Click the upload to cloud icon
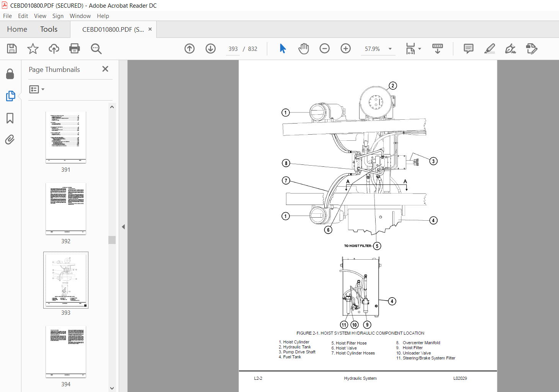The width and height of the screenshot is (559, 392). coord(54,49)
